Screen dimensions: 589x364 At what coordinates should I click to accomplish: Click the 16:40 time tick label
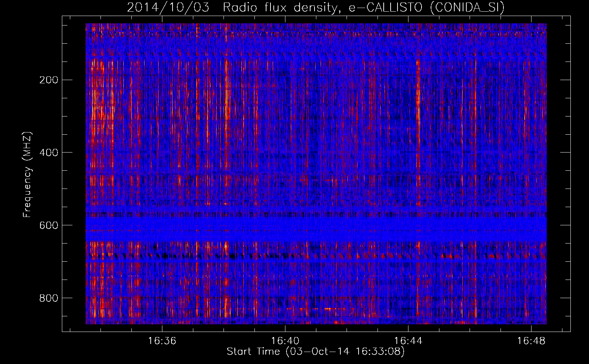pos(285,341)
